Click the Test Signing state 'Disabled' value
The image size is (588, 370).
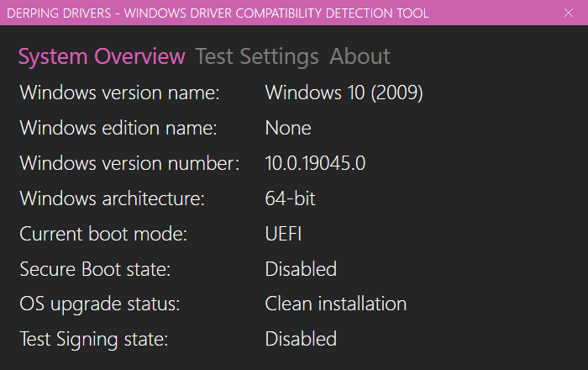point(301,339)
